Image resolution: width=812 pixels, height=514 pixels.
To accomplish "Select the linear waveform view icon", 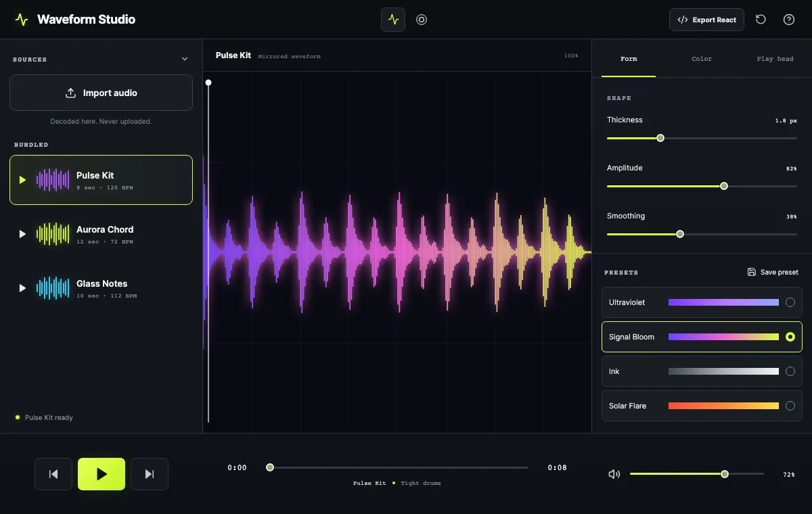I will [x=393, y=20].
